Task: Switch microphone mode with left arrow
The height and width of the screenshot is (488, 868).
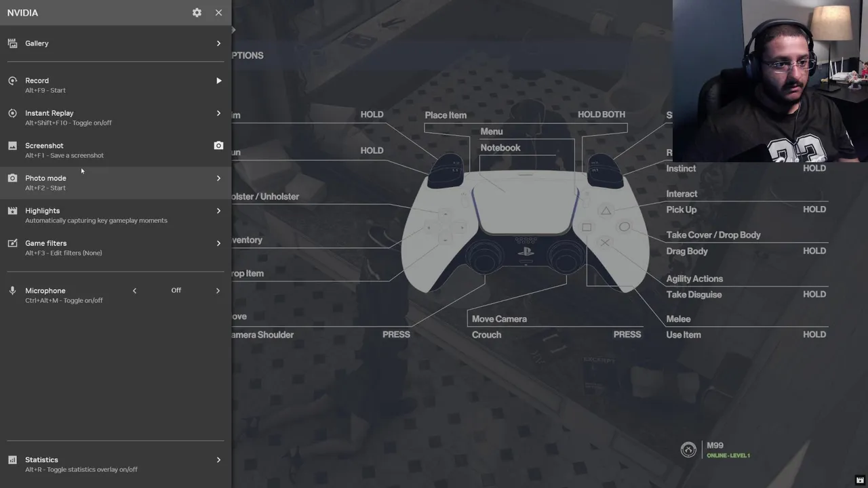Action: coord(134,291)
